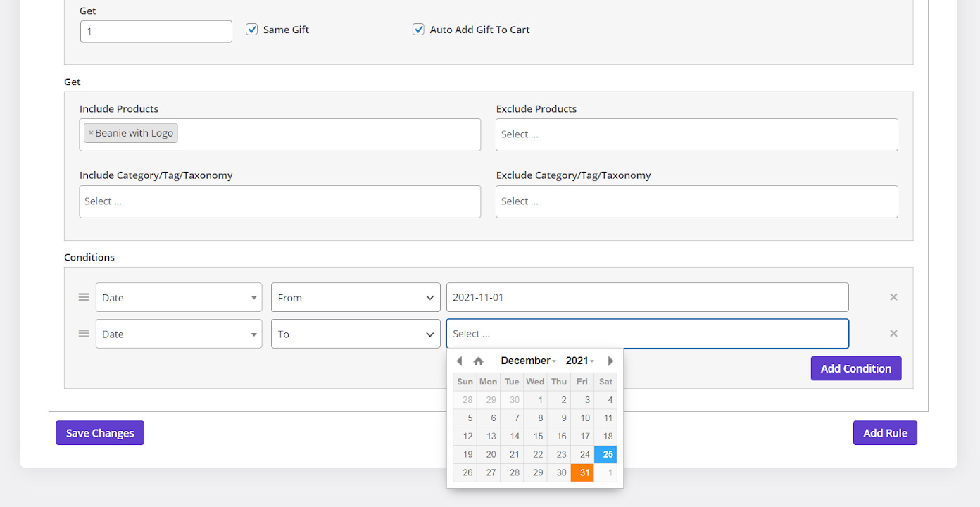
Task: Select December 1 in calendar
Action: 535,399
